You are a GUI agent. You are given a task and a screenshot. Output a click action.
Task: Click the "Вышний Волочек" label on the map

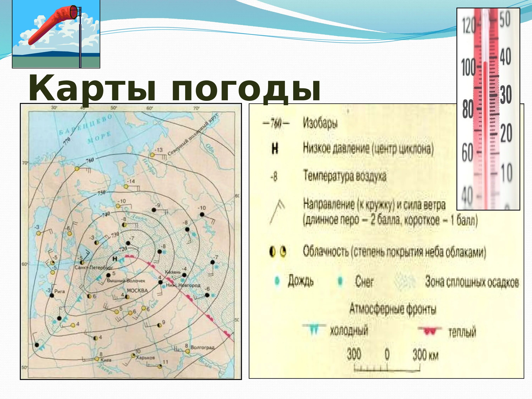(x=126, y=281)
